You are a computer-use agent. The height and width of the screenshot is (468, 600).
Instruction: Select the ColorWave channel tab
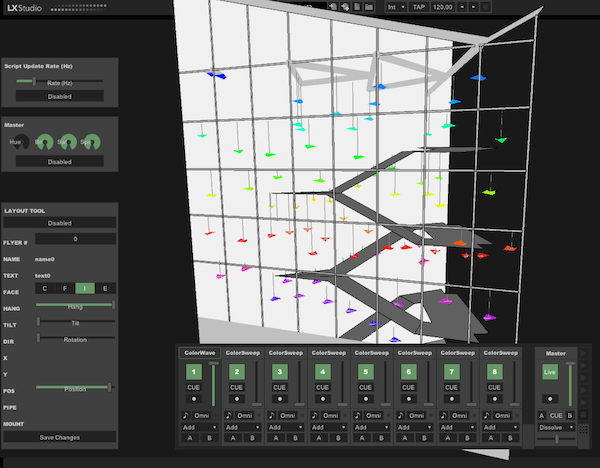(198, 352)
